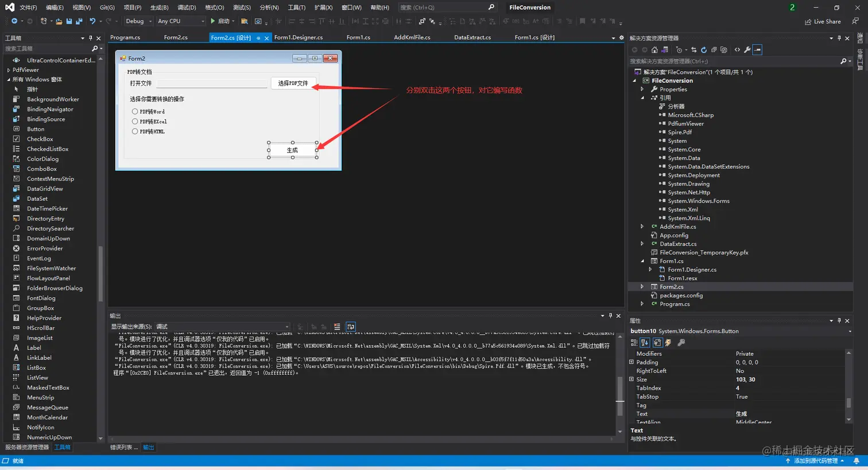
Task: Open the 生成(B) menu
Action: [159, 7]
